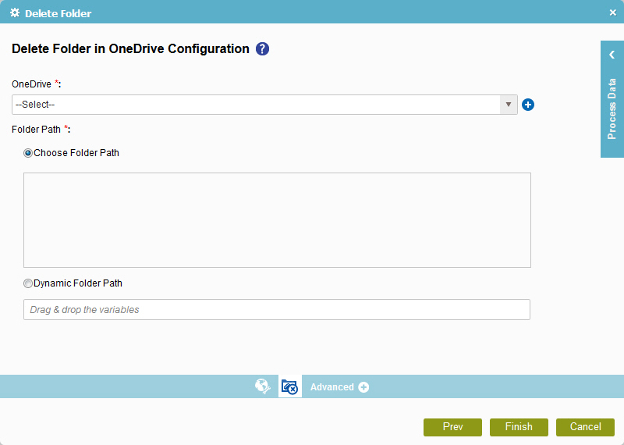Screen dimensions: 624x445
Task: Click the Drag & drop variables field
Action: 276,310
